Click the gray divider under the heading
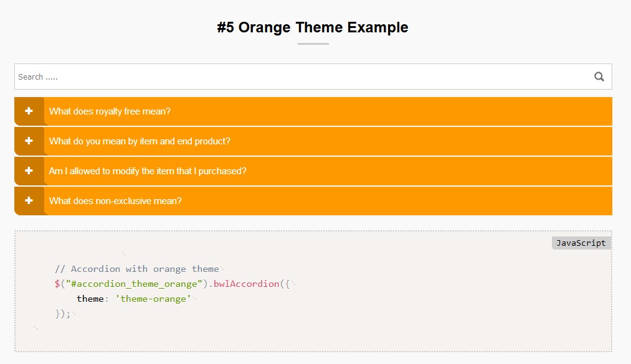The width and height of the screenshot is (631, 364). (313, 44)
